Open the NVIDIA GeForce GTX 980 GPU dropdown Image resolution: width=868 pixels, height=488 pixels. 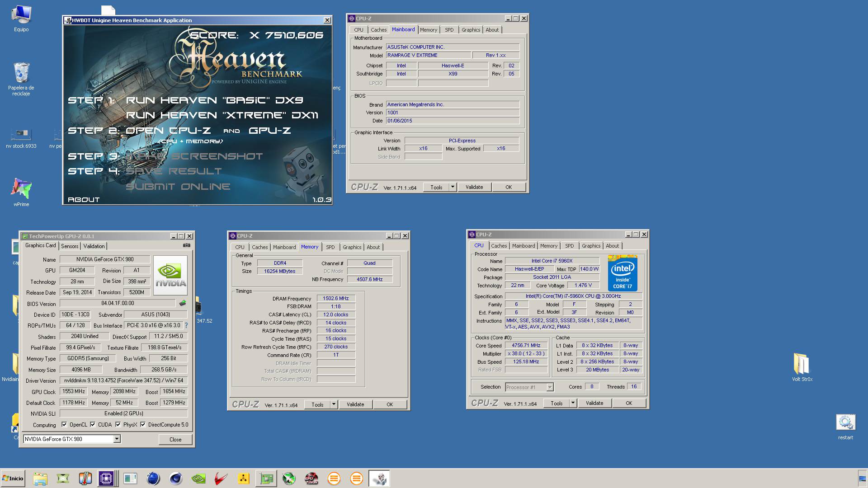pos(117,439)
